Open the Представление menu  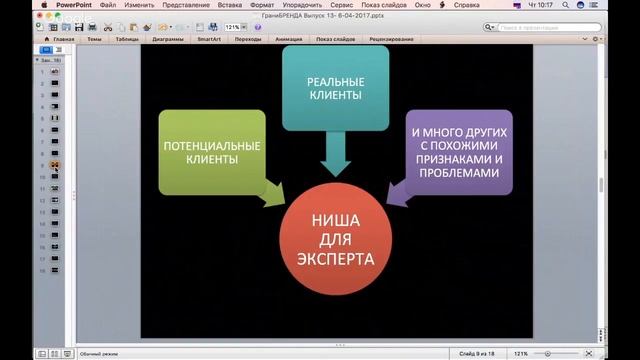pos(186,5)
